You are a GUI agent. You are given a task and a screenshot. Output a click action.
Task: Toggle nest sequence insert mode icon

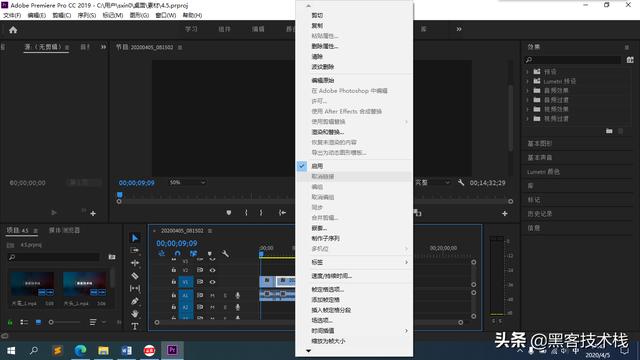point(162,253)
